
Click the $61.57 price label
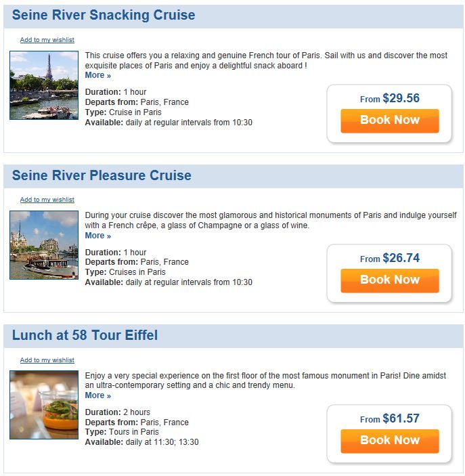pos(401,418)
